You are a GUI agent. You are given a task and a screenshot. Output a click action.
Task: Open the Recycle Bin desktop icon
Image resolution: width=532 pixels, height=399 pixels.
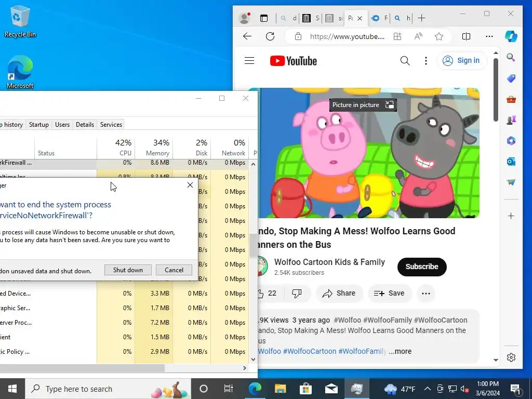[x=20, y=21]
